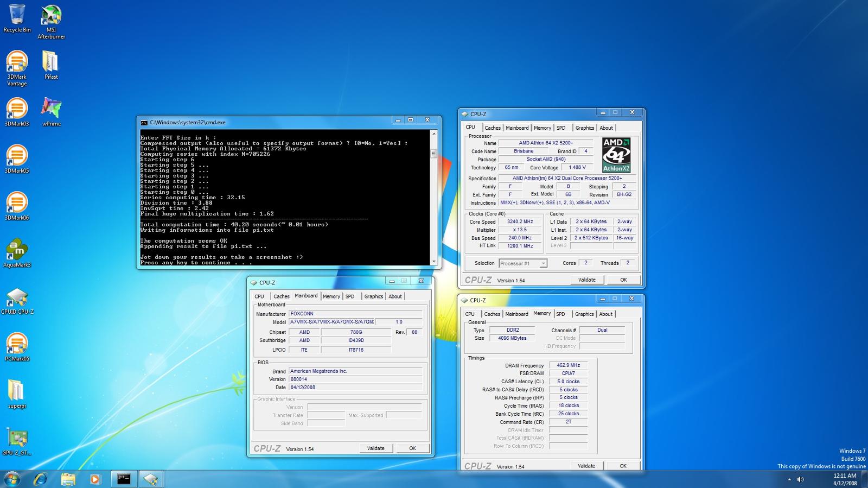Click the FOXCONN manufacturer field
The width and height of the screenshot is (868, 488).
(355, 314)
